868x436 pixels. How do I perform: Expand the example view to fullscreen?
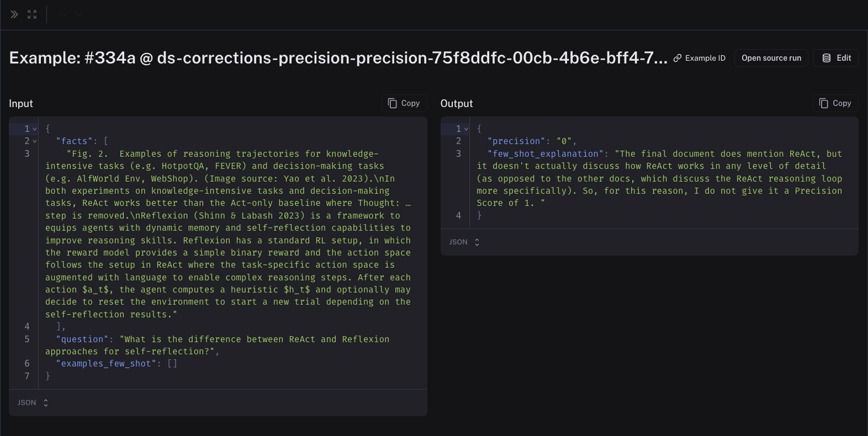[x=32, y=14]
